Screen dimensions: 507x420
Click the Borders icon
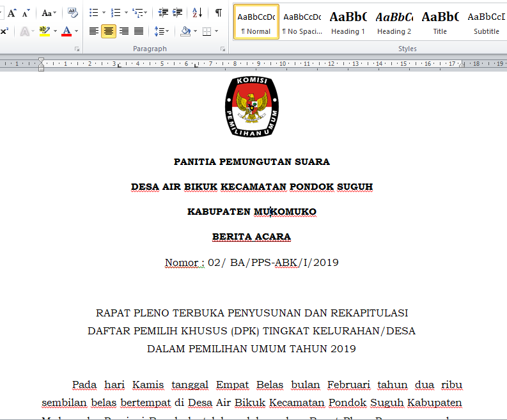click(x=207, y=31)
